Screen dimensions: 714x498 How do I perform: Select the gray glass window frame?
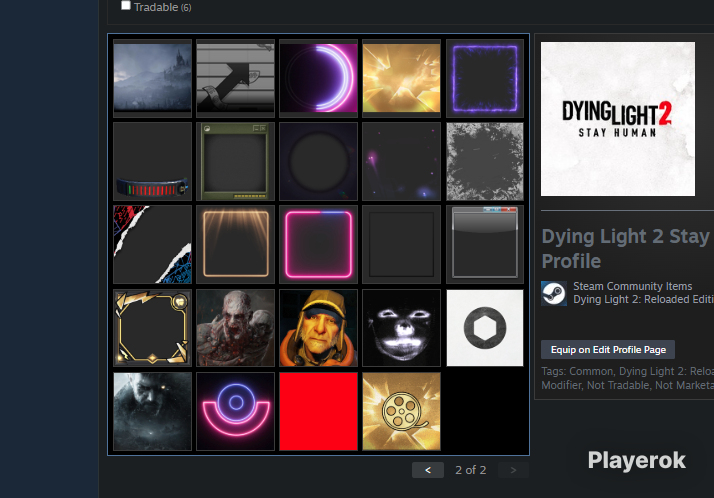point(485,244)
